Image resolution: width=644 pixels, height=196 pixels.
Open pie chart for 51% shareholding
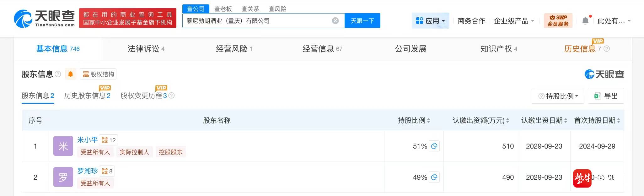click(x=434, y=146)
